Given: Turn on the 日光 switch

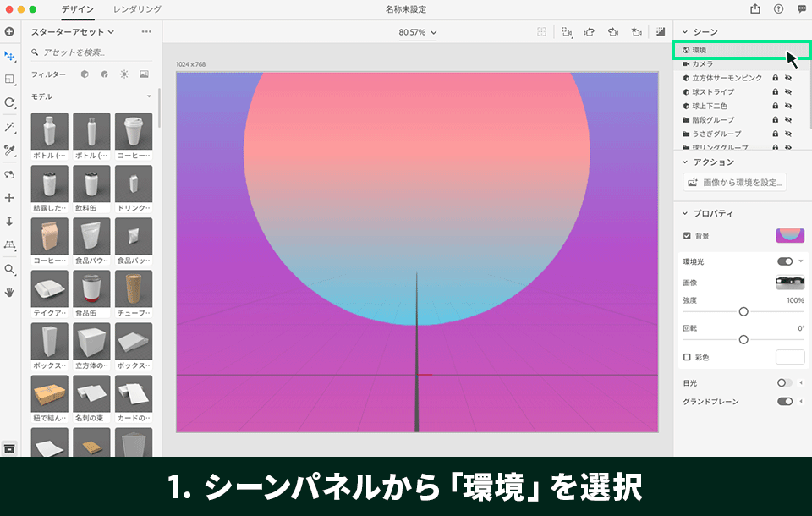Looking at the screenshot, I should 785,383.
